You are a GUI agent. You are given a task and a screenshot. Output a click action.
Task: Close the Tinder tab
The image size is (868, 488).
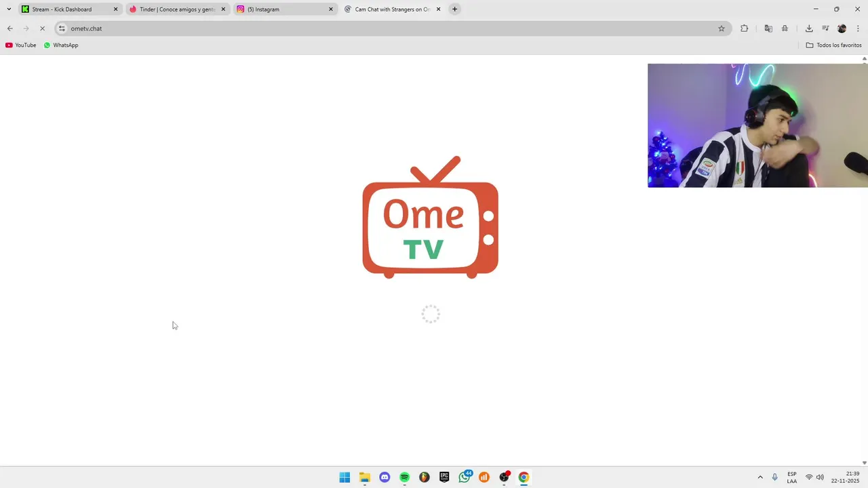click(223, 9)
